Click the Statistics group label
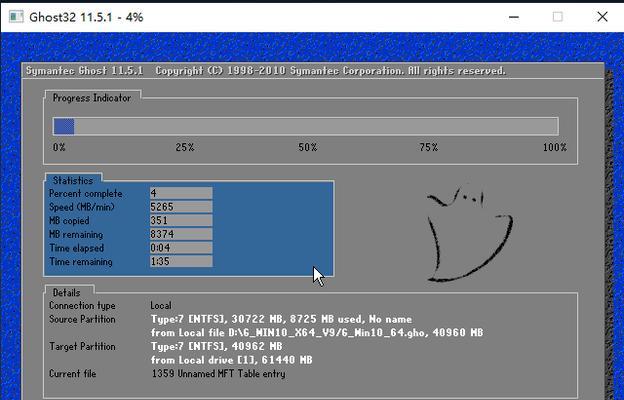The width and height of the screenshot is (624, 400). [x=73, y=180]
